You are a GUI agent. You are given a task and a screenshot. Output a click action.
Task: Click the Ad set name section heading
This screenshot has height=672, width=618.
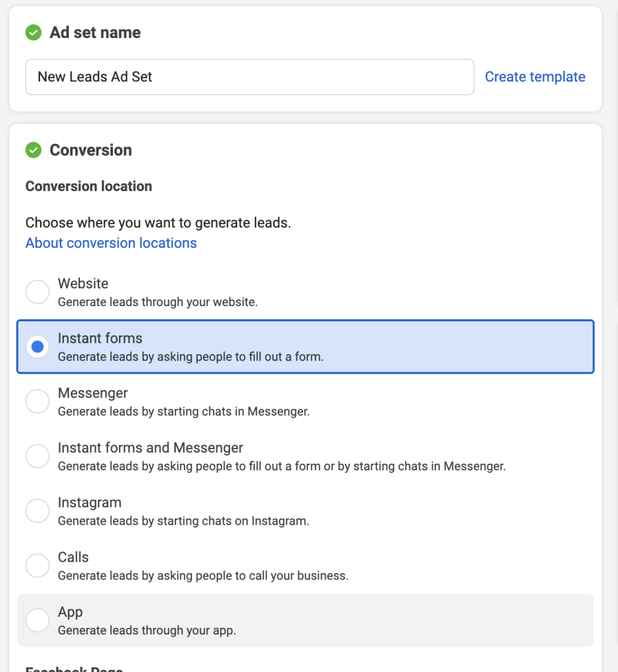[95, 32]
